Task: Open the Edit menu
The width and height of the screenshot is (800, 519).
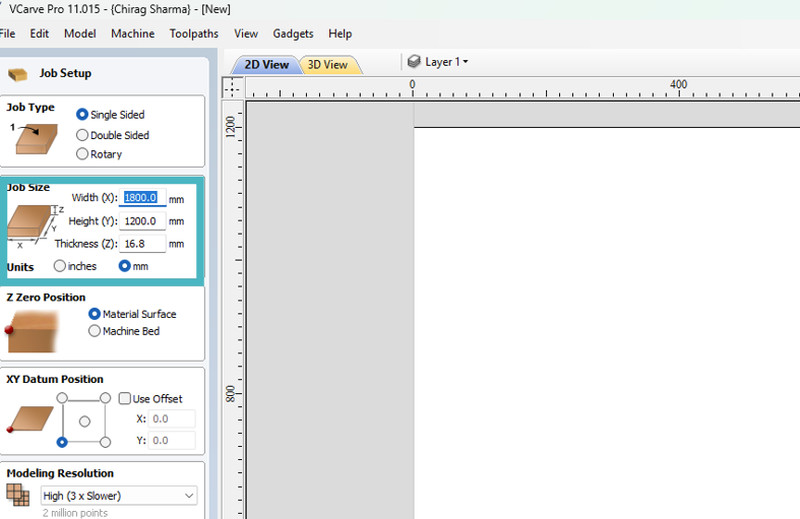Action: click(39, 34)
